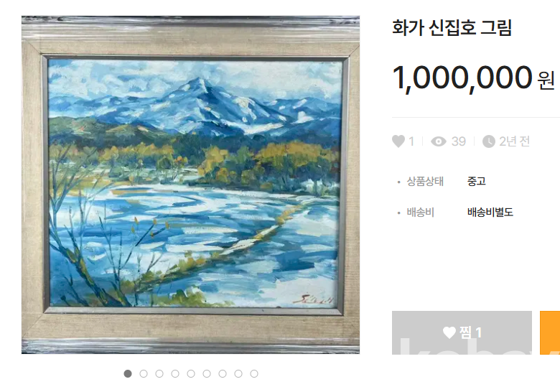The image size is (560, 392).
Task: Select the second image carousel dot
Action: [144, 373]
